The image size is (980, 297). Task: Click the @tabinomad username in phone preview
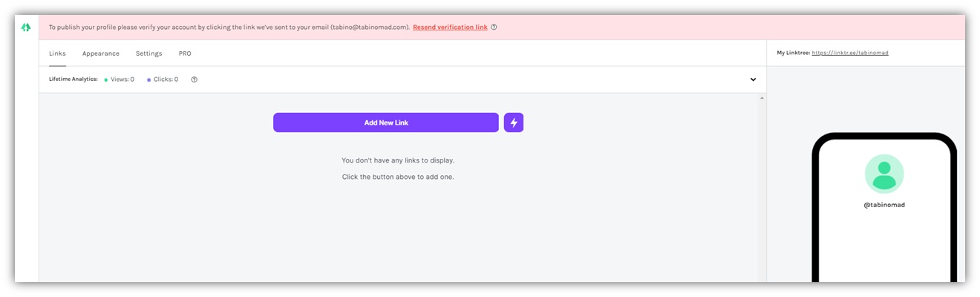tap(884, 205)
